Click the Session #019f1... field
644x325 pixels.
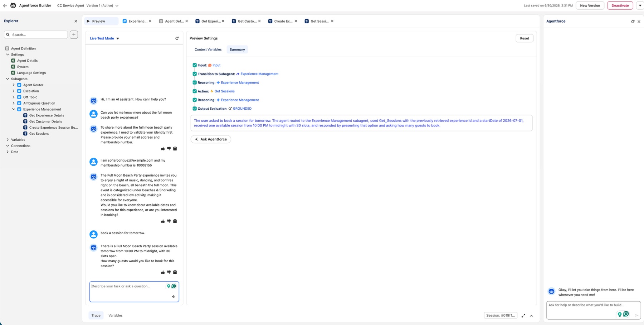coord(501,316)
